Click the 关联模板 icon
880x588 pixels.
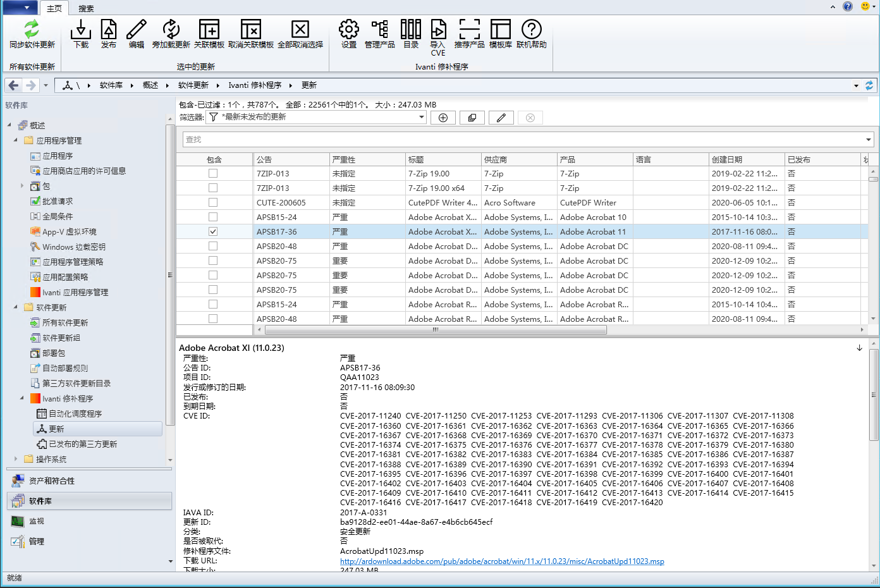click(x=209, y=29)
